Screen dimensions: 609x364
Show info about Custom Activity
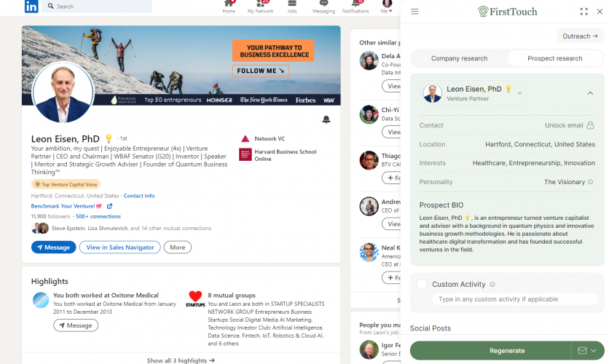(492, 285)
